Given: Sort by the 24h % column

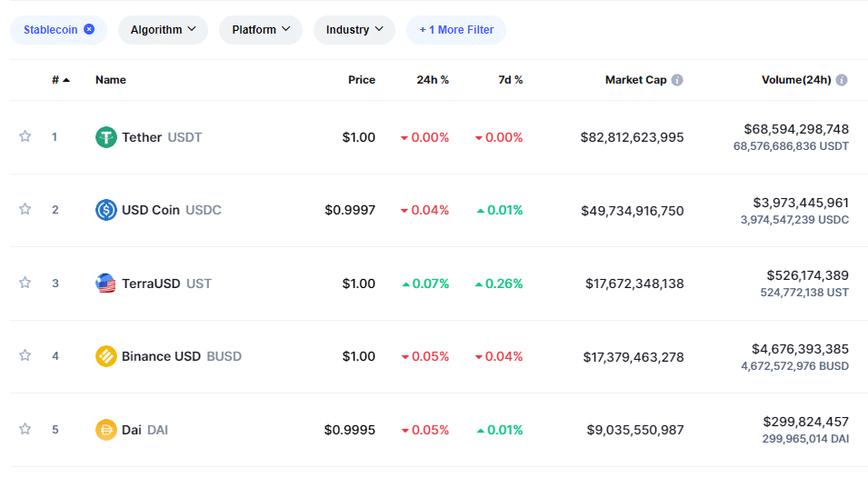Looking at the screenshot, I should click(433, 80).
